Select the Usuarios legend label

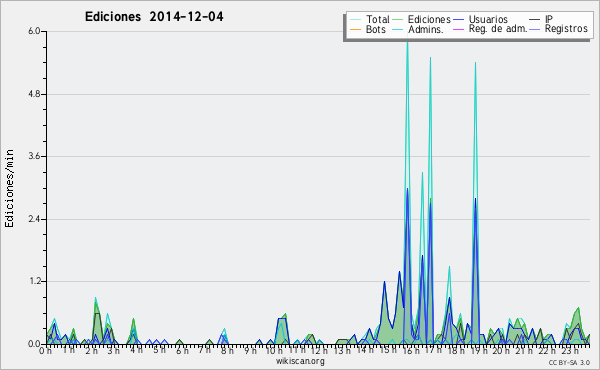(488, 19)
